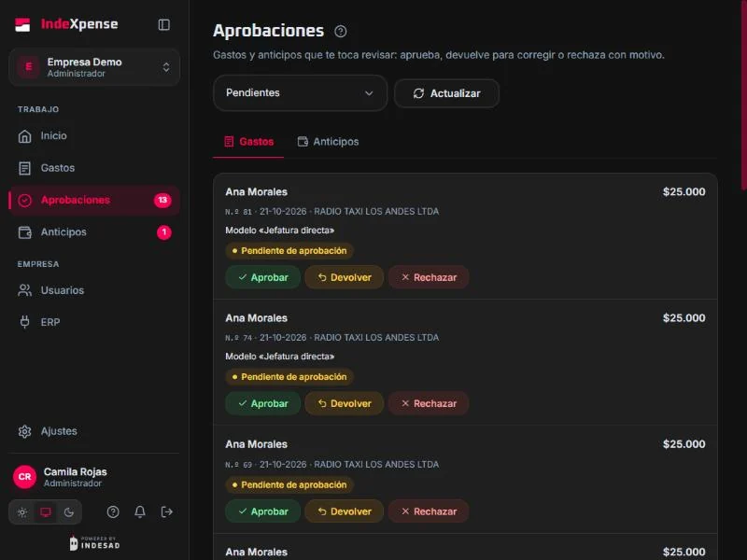Click the ERP plug icon
The height and width of the screenshot is (560, 747).
click(x=25, y=322)
